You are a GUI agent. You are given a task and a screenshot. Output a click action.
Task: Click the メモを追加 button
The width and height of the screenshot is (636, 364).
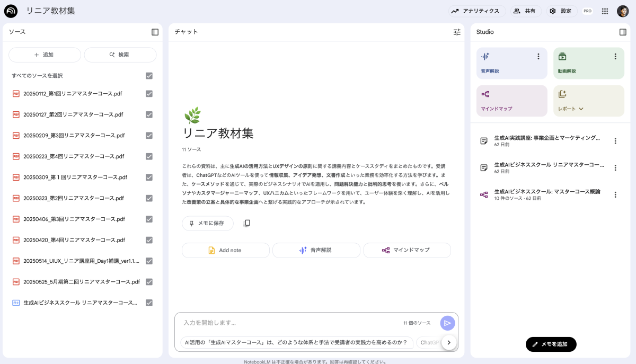click(551, 344)
